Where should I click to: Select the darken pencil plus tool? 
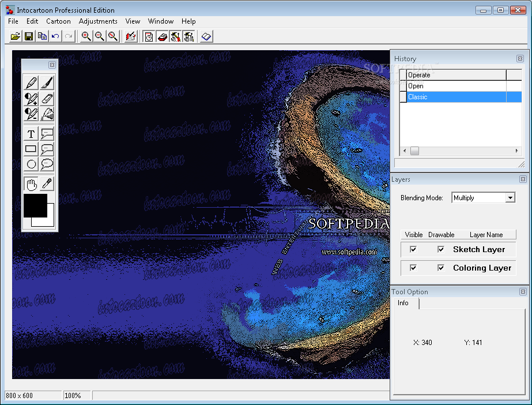pos(31,99)
